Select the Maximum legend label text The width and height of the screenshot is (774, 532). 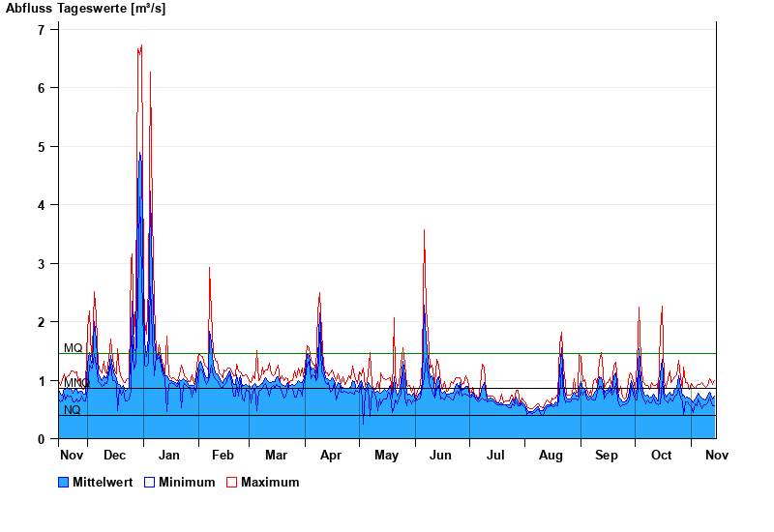point(270,483)
